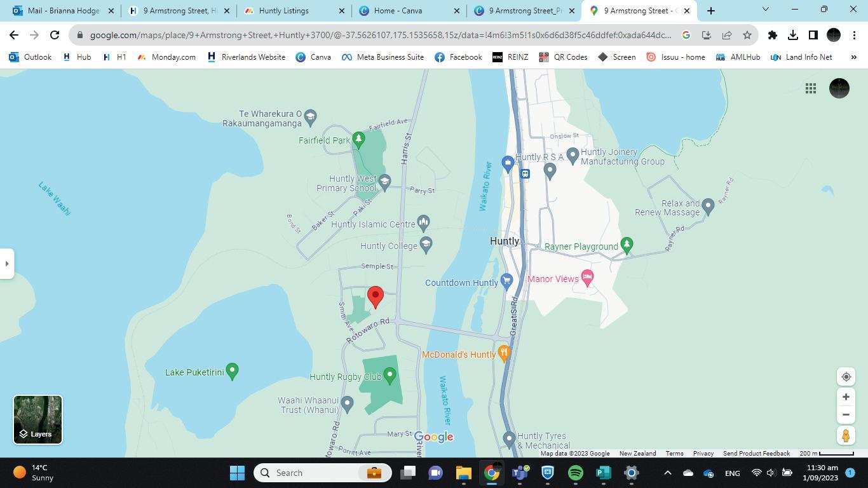Screen dimensions: 868x488
Task: Click Send Product Feedback link
Action: 756,454
